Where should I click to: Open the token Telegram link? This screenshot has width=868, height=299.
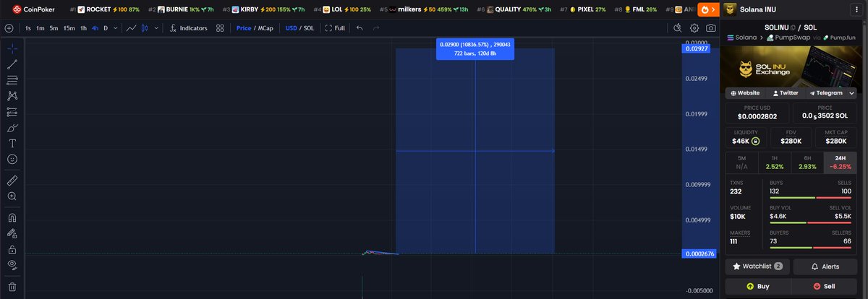coord(825,92)
